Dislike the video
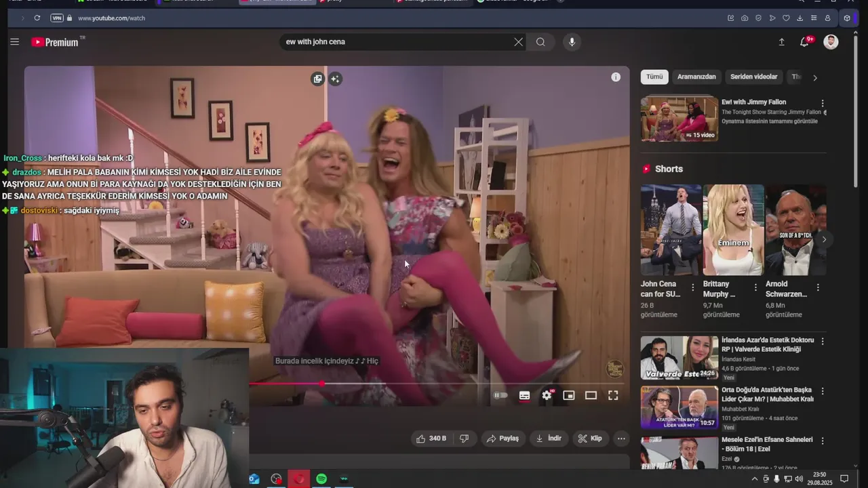Screen dimensions: 868x488 point(465,439)
